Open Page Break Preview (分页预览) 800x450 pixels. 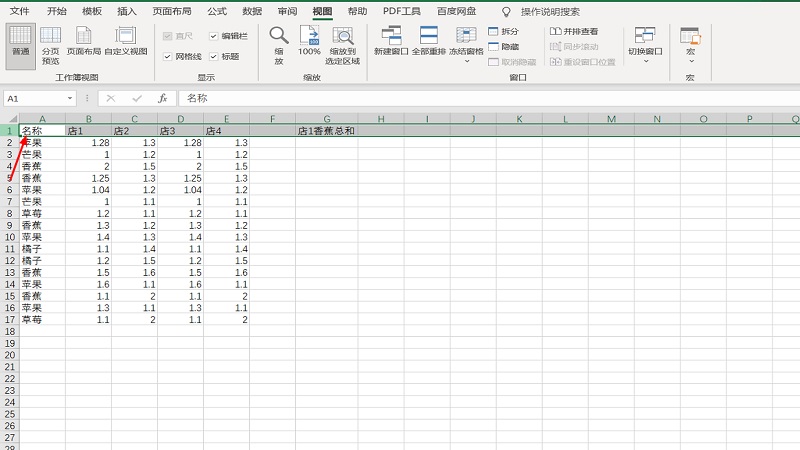point(50,45)
